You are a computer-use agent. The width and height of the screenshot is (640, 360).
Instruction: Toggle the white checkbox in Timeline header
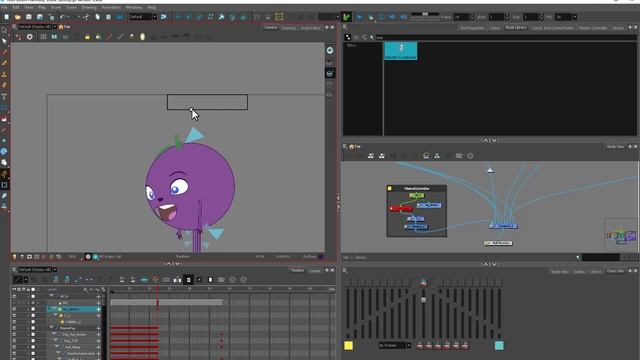[x=33, y=289]
